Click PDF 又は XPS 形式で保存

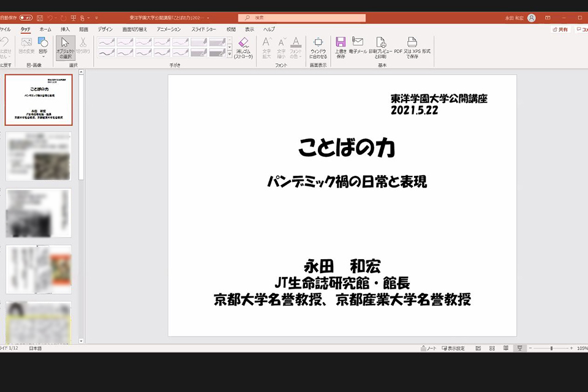[412, 48]
